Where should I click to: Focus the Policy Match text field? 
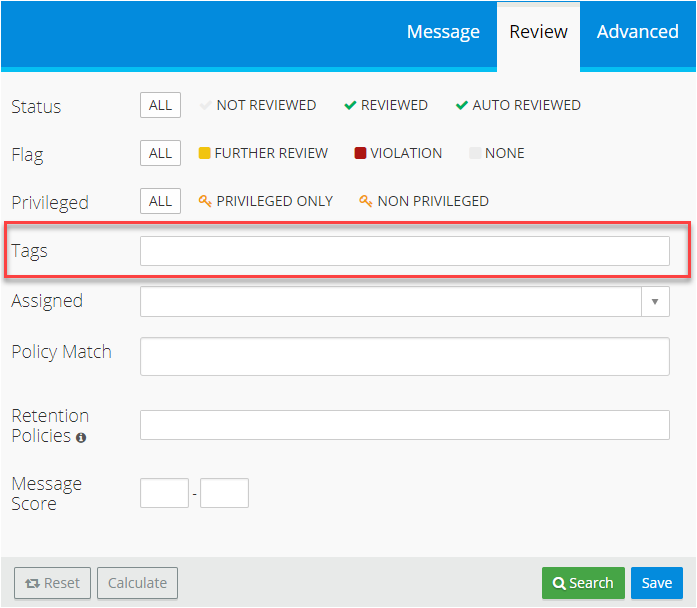click(404, 356)
